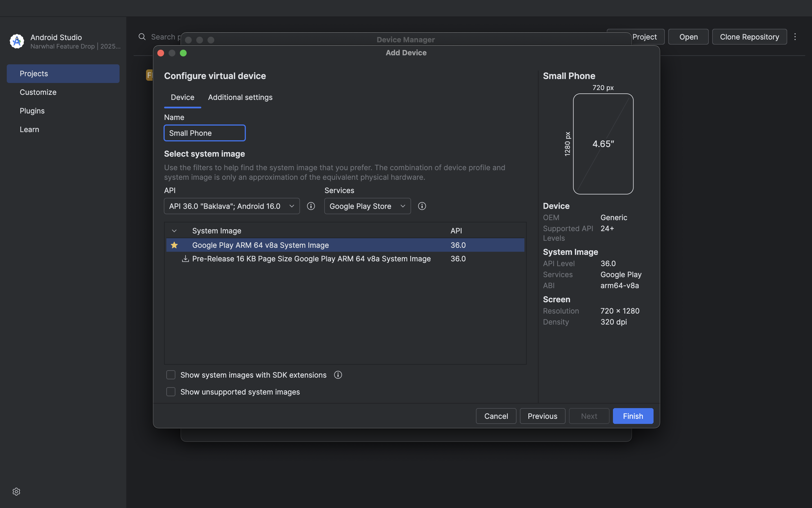Image resolution: width=812 pixels, height=508 pixels.
Task: Open Projects in the sidebar
Action: tap(63, 74)
